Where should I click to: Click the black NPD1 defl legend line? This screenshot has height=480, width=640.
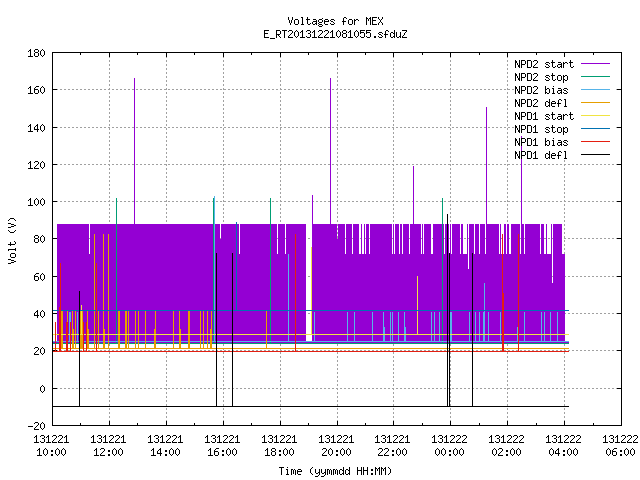[x=595, y=155]
